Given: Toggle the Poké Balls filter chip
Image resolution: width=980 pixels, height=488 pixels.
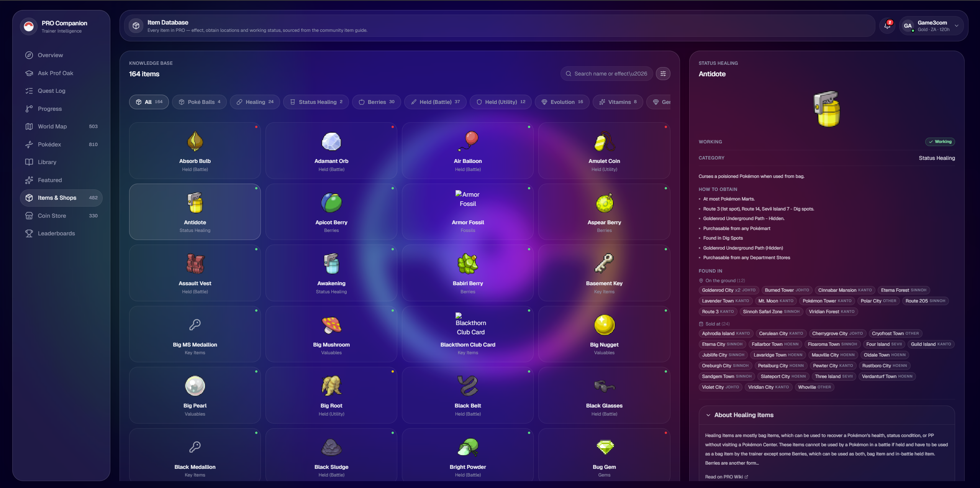Looking at the screenshot, I should point(199,102).
